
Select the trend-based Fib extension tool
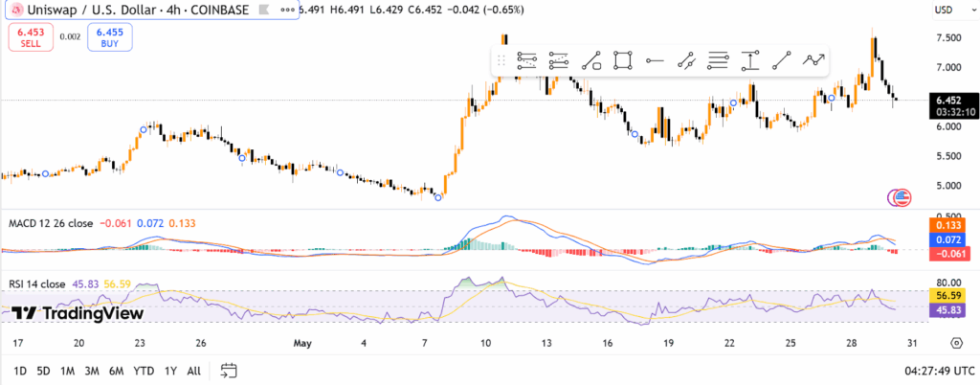pos(559,60)
